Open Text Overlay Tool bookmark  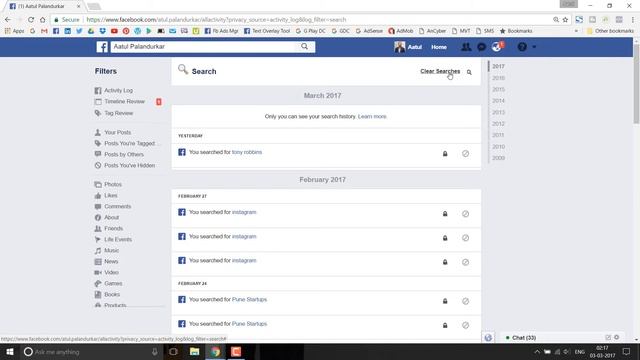click(x=267, y=31)
